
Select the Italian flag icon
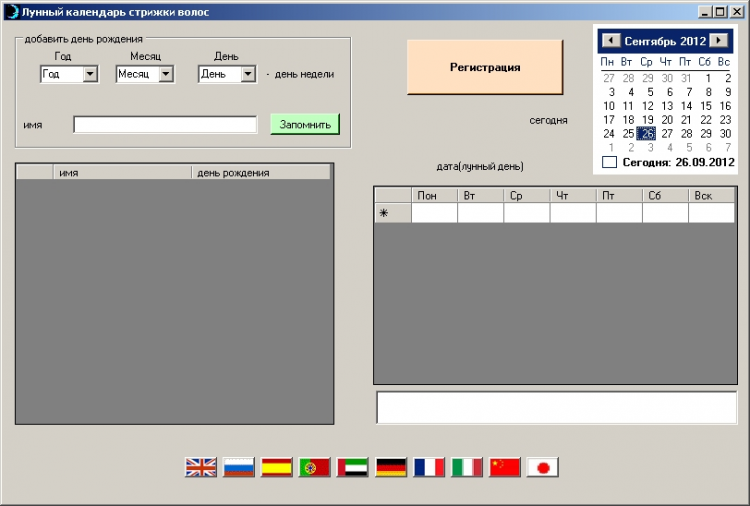pos(467,467)
